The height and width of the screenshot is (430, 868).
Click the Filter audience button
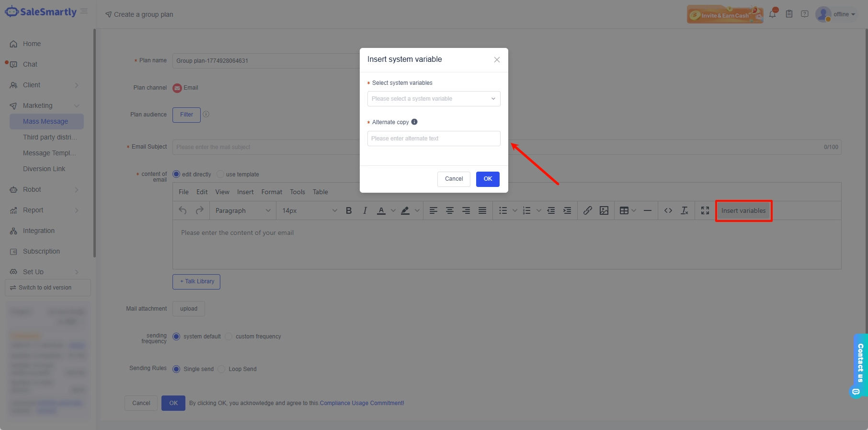point(186,115)
